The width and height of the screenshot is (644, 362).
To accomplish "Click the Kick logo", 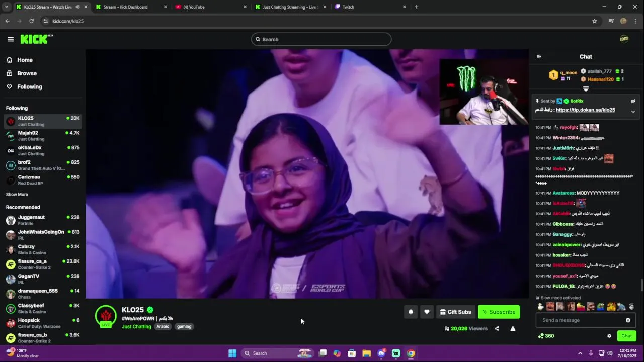I will click(x=37, y=39).
